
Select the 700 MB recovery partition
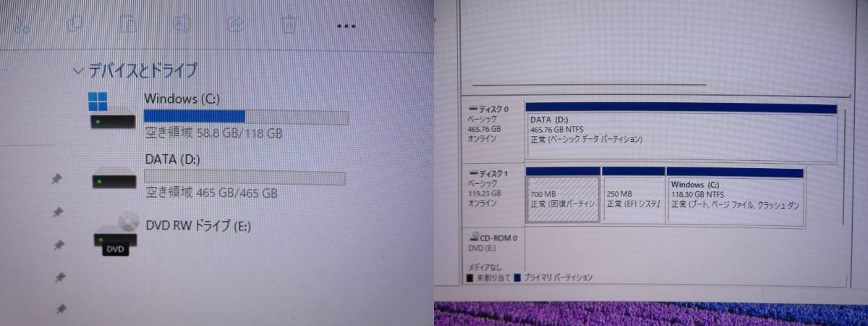click(562, 198)
